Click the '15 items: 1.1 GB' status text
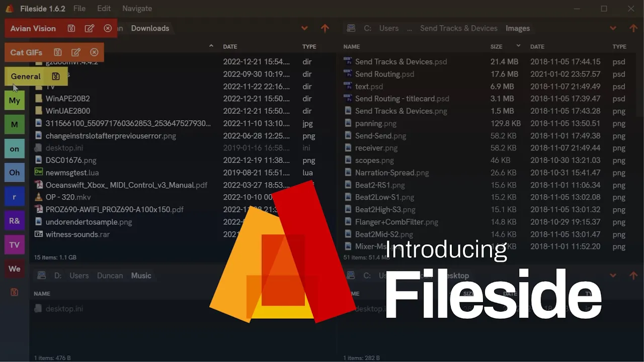The height and width of the screenshot is (362, 644). point(55,257)
